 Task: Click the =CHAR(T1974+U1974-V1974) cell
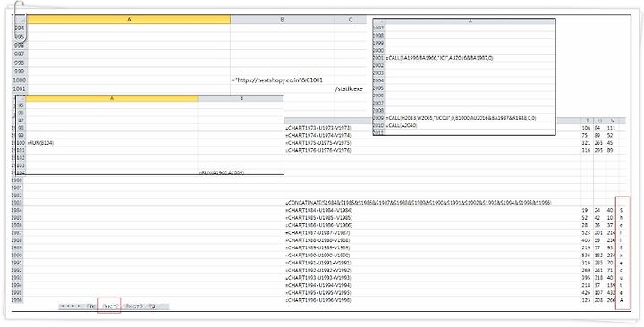click(318, 135)
